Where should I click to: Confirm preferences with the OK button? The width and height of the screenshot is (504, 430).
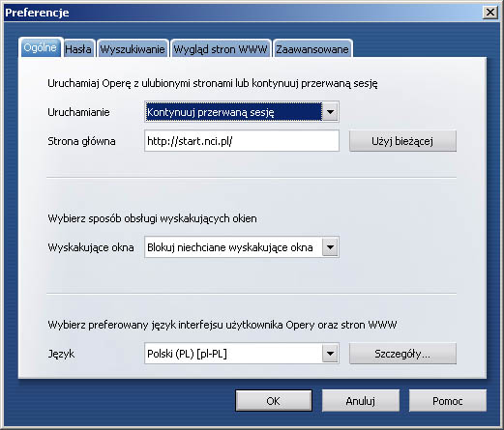click(274, 401)
